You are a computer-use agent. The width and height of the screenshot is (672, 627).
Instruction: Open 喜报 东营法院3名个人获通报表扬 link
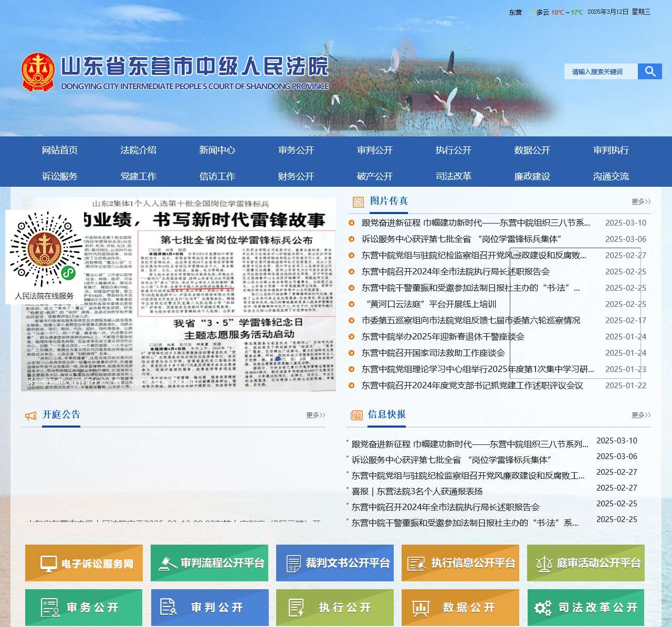(x=417, y=492)
